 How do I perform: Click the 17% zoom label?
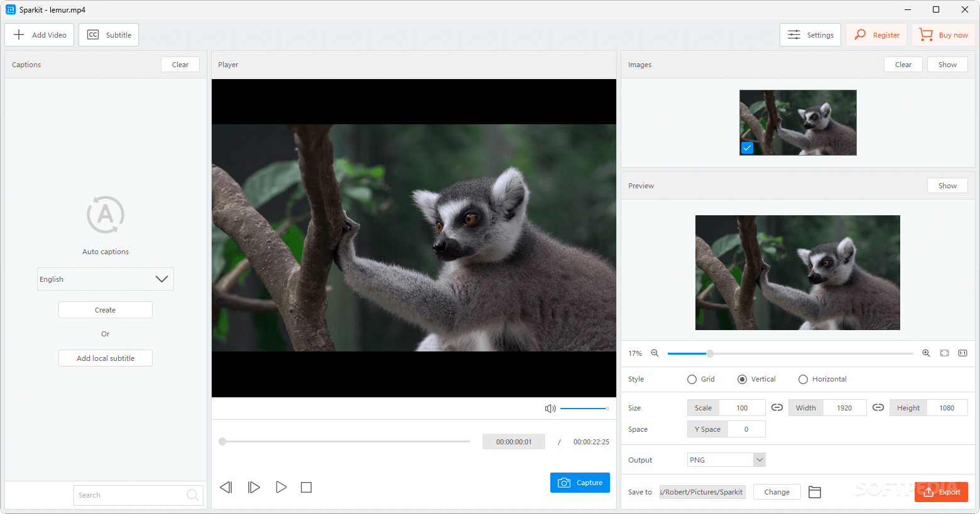pos(635,353)
